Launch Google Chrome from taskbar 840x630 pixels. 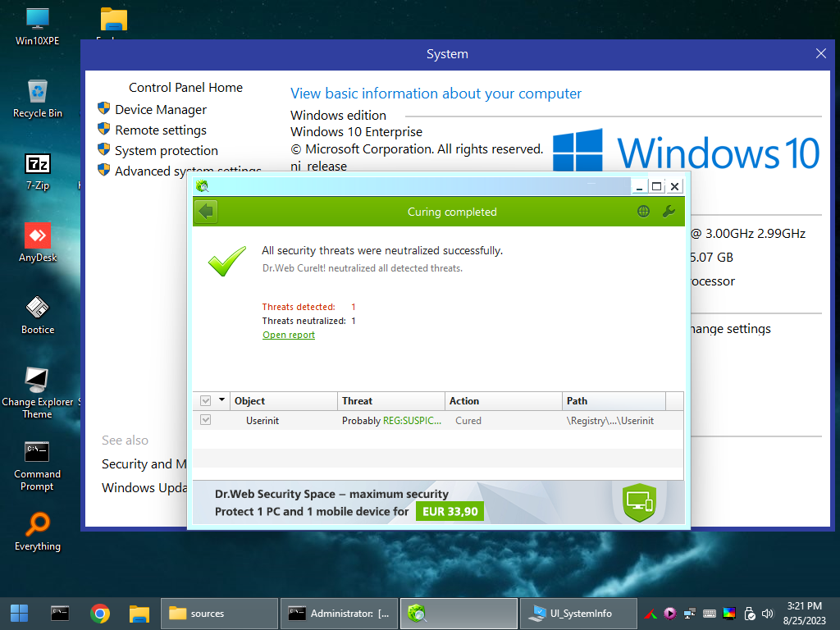click(99, 614)
